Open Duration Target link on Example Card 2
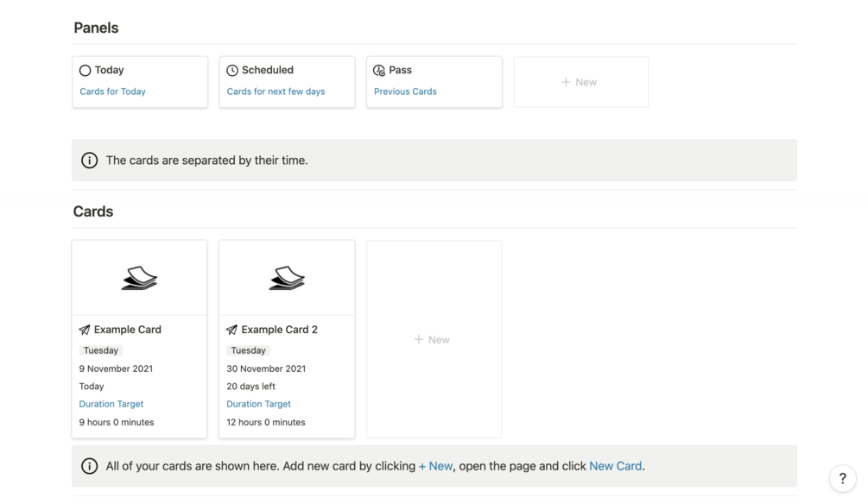The height and width of the screenshot is (504, 868). click(258, 404)
